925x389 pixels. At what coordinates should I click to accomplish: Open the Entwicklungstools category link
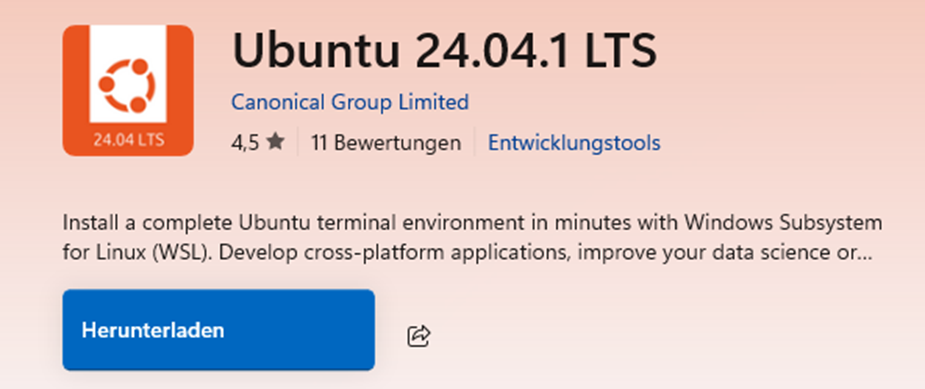[574, 143]
